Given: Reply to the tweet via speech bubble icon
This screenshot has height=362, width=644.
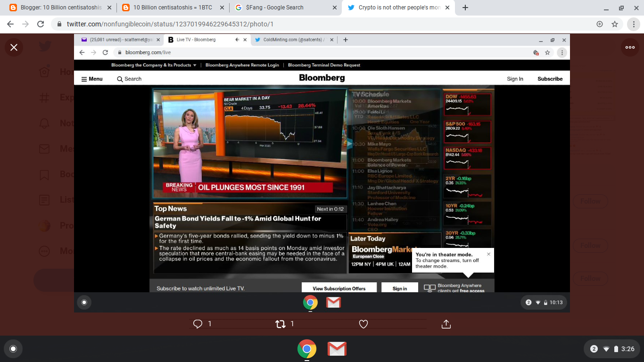Looking at the screenshot, I should [x=198, y=324].
